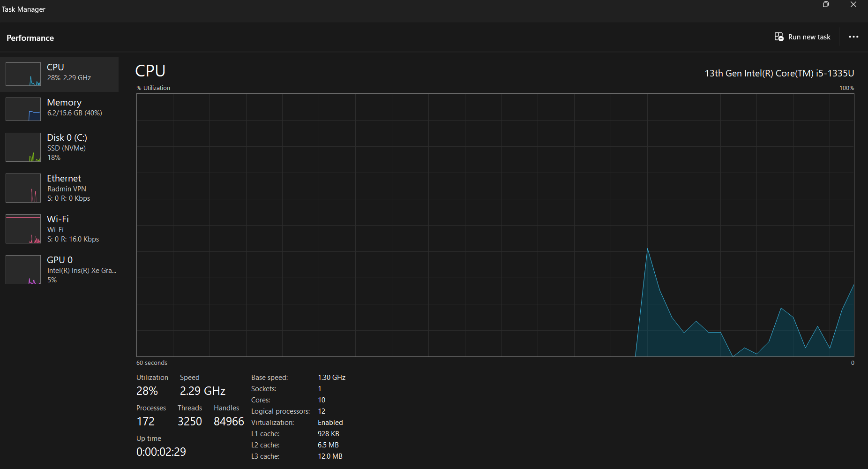Click the Ethernet mini graph icon
The width and height of the screenshot is (868, 469).
coord(23,188)
